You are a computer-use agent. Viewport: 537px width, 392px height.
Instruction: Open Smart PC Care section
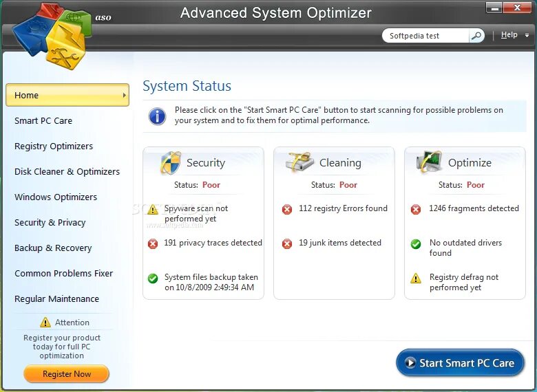[x=43, y=121]
